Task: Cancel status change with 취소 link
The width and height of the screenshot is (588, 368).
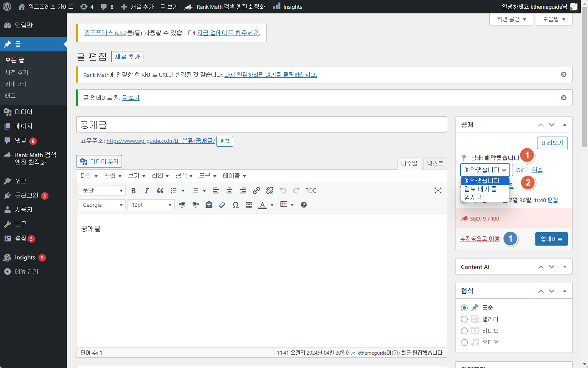Action: (x=537, y=170)
